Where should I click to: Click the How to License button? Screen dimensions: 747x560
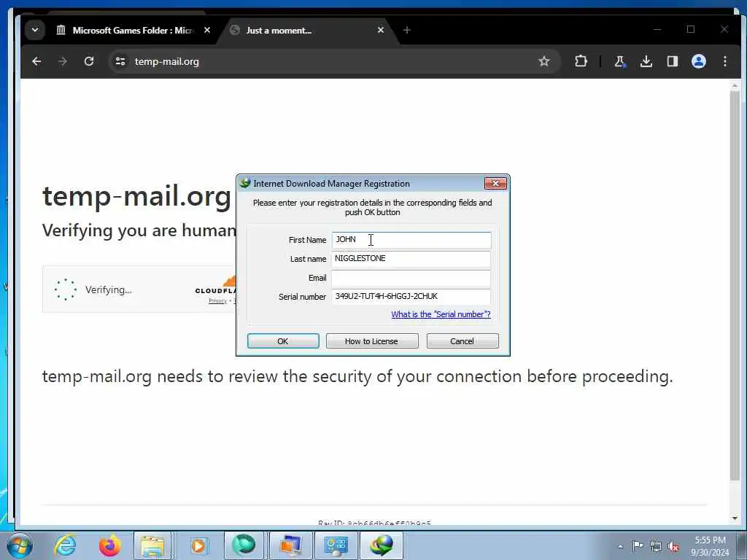(371, 341)
